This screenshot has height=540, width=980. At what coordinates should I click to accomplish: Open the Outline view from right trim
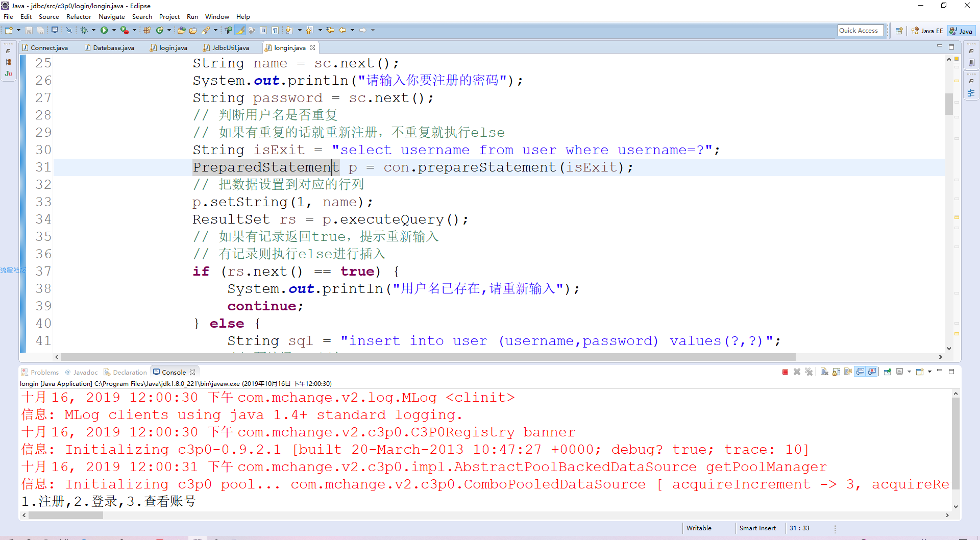point(971,93)
